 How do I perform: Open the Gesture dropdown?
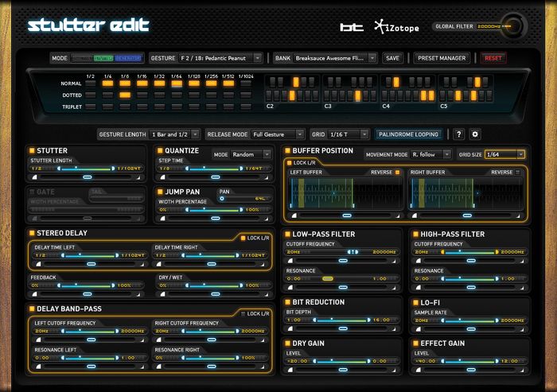[x=220, y=58]
